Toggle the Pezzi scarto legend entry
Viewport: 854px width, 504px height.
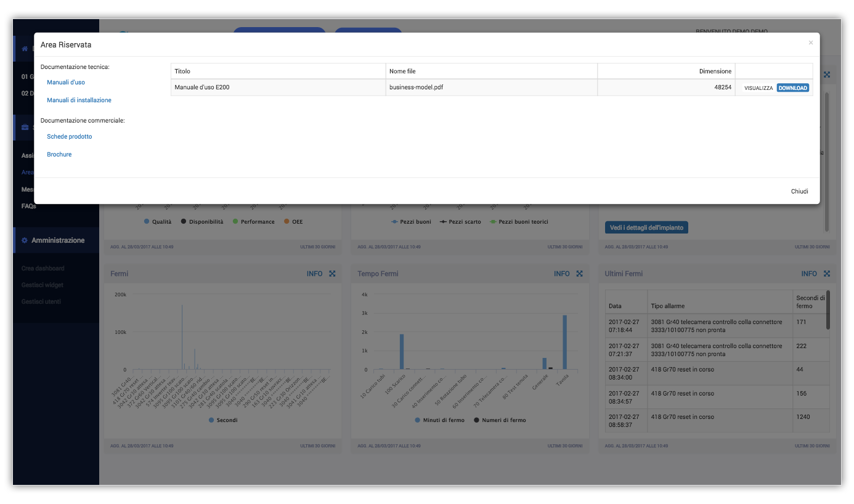(x=460, y=222)
